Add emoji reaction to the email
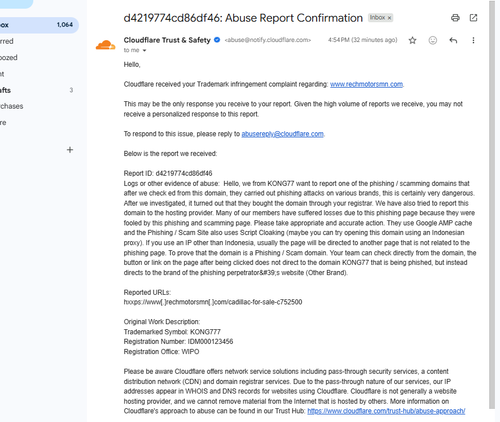The height and width of the screenshot is (422, 500). click(x=433, y=40)
